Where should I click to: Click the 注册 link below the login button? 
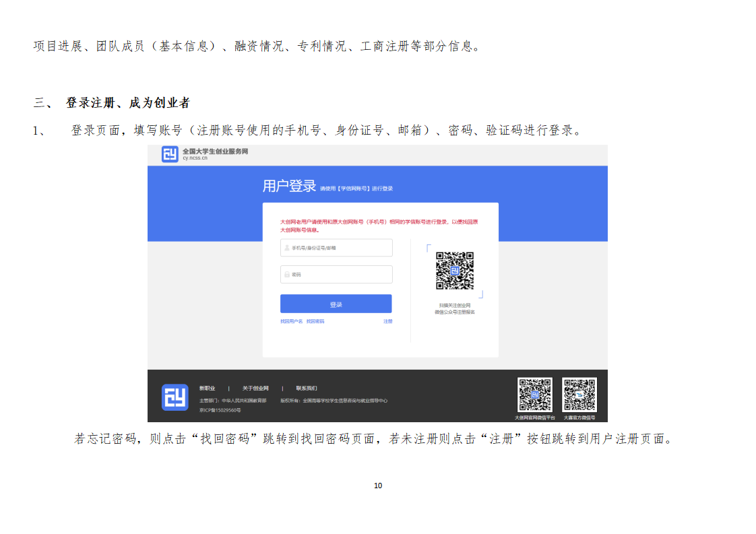coord(388,322)
